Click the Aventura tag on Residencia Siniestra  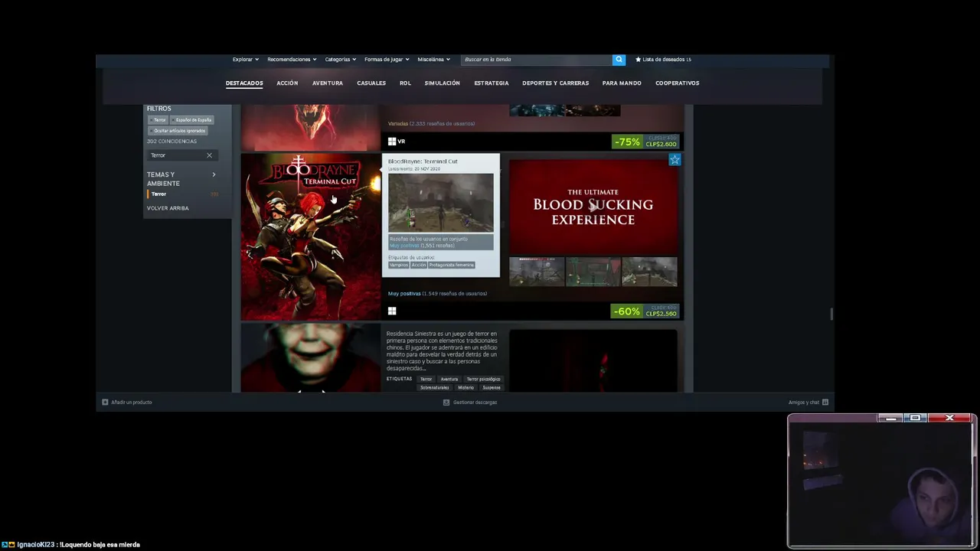(x=449, y=379)
